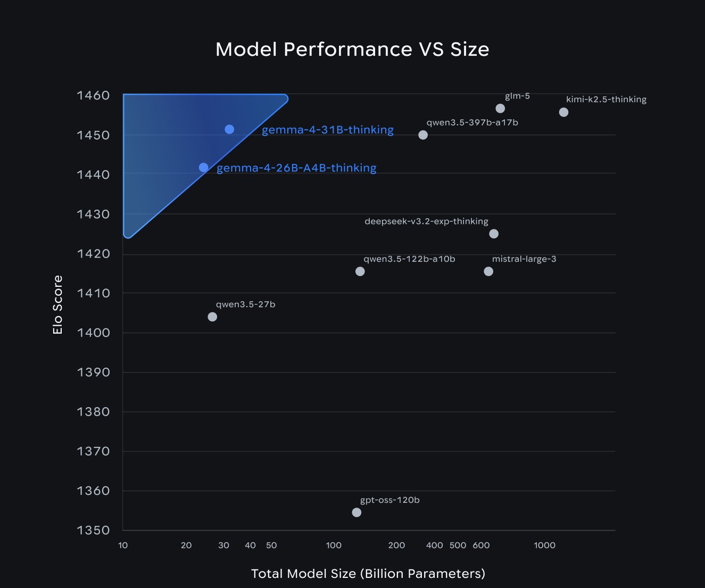
Task: Select the mistral-large-3 data point
Action: click(488, 271)
